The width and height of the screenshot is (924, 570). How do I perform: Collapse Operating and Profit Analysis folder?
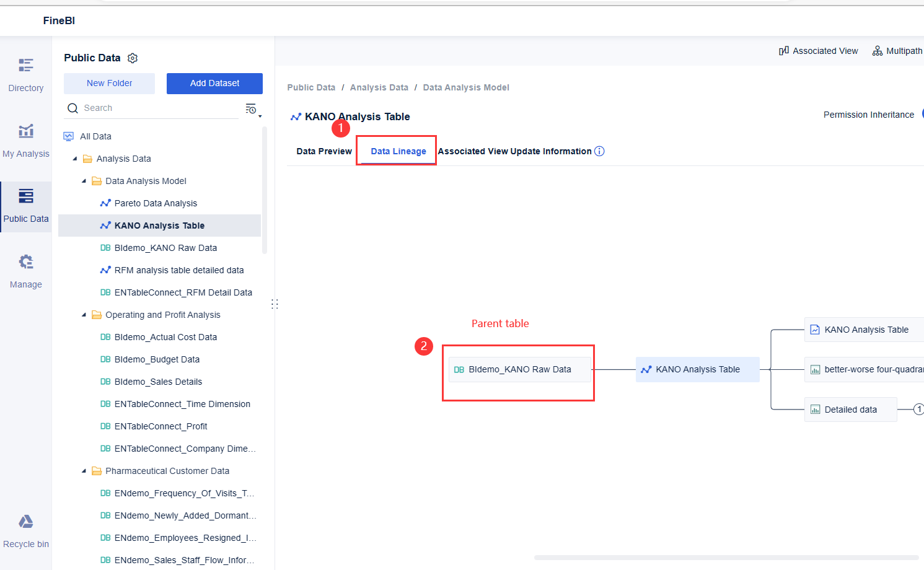click(x=84, y=315)
